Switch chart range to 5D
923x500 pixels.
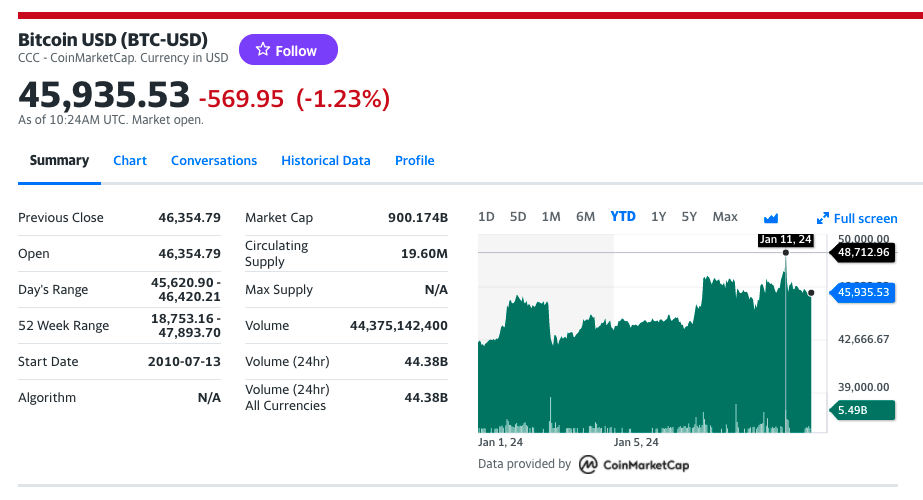518,217
